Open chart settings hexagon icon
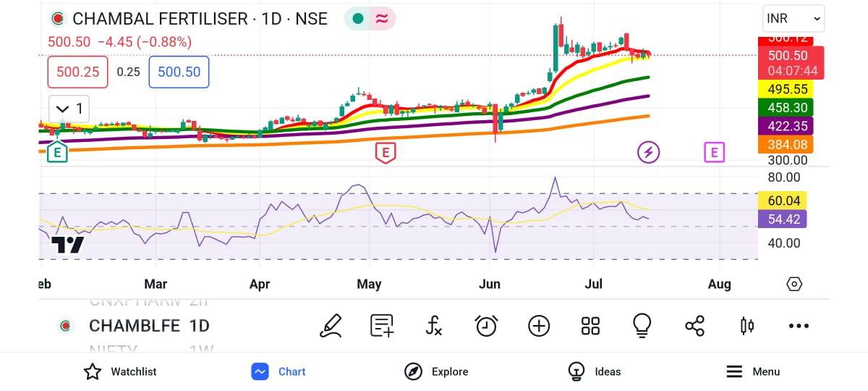This screenshot has height=391, width=868. click(794, 284)
